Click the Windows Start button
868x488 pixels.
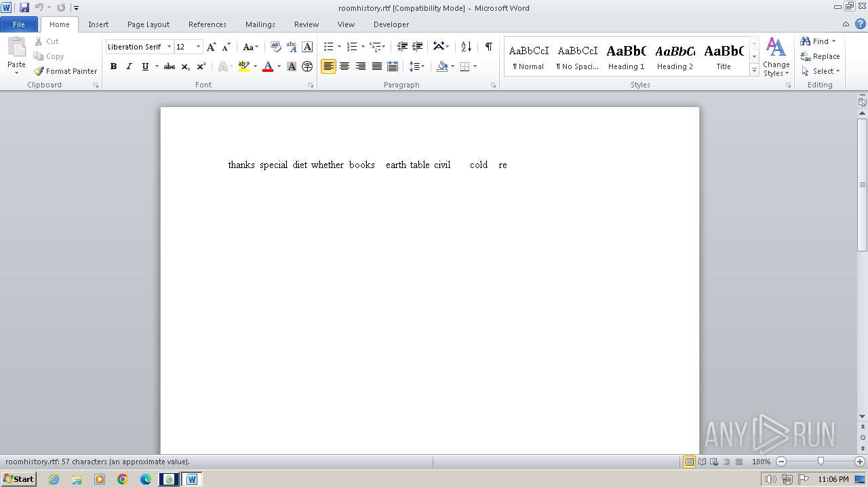pyautogui.click(x=18, y=479)
